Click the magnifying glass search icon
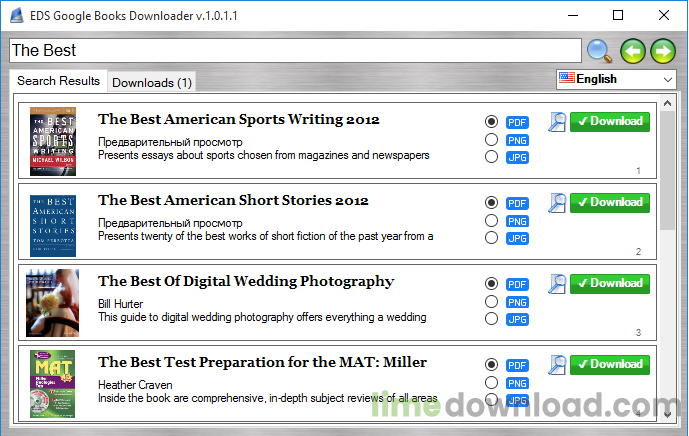The image size is (689, 436). [x=599, y=50]
